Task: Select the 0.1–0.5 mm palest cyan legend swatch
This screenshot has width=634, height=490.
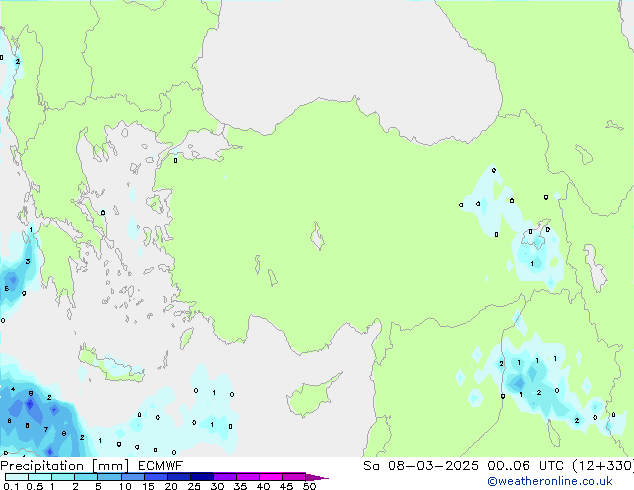Action: [x=17, y=477]
